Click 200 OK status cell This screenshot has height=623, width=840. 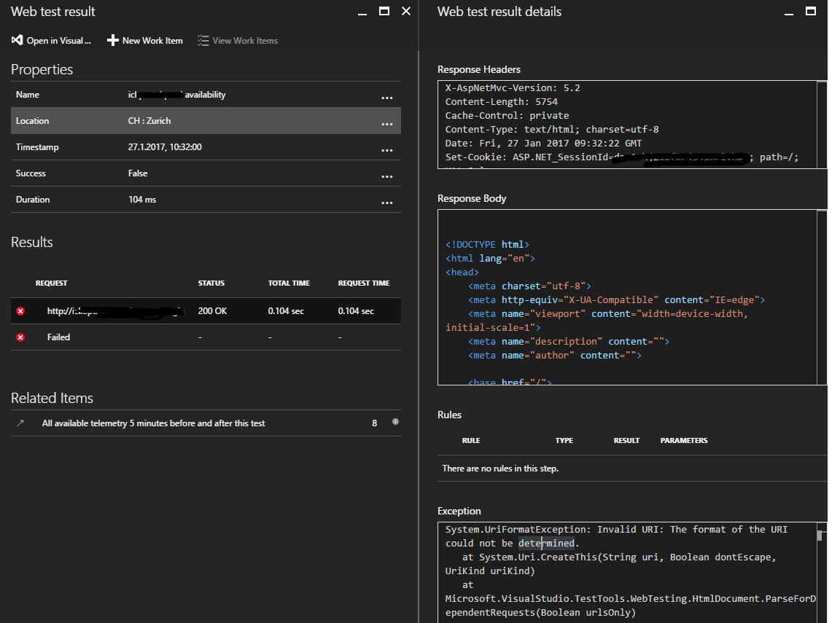pyautogui.click(x=212, y=311)
